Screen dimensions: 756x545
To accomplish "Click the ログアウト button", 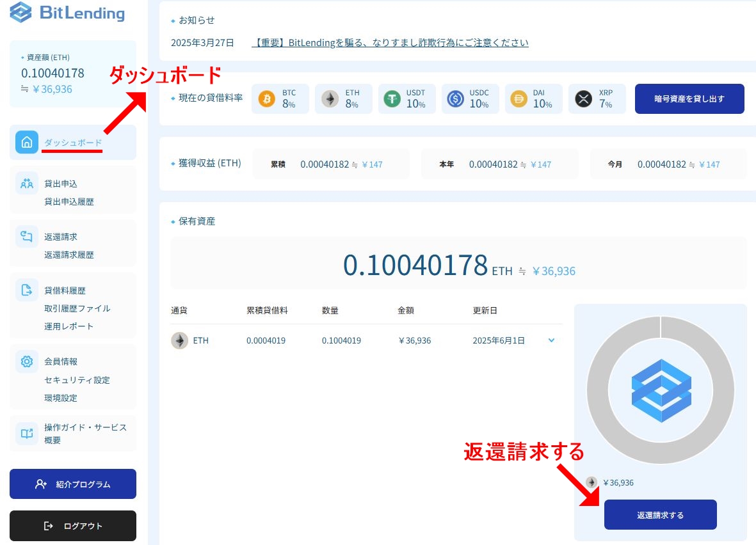I will 73,526.
